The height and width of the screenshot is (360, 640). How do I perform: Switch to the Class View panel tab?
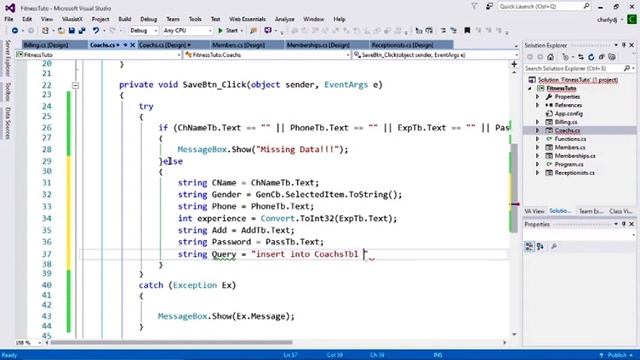[621, 211]
